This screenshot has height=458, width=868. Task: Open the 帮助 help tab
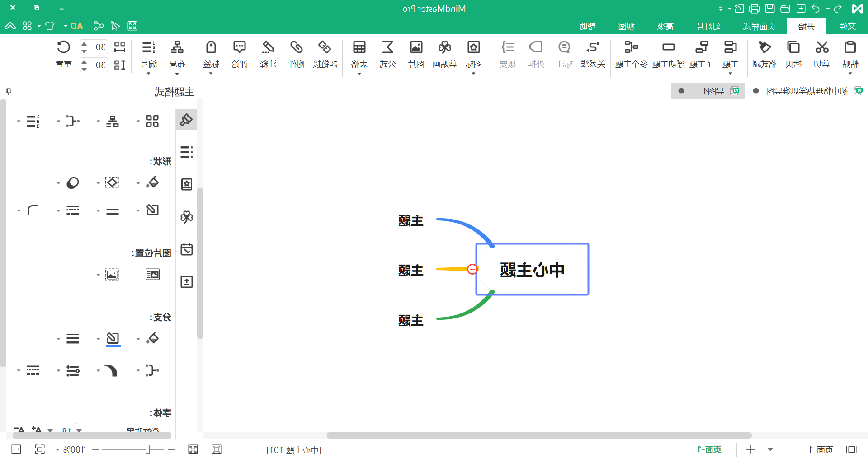click(588, 26)
